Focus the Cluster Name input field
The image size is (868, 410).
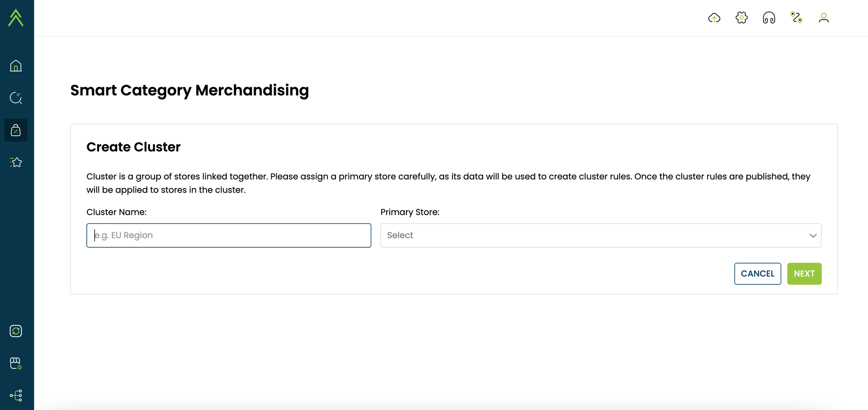pyautogui.click(x=229, y=236)
